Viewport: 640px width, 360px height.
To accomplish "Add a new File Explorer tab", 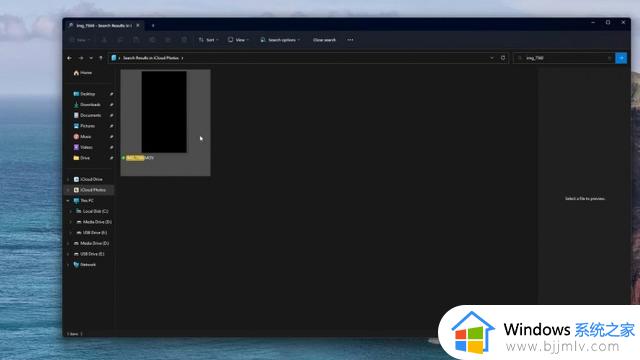I will click(x=153, y=25).
